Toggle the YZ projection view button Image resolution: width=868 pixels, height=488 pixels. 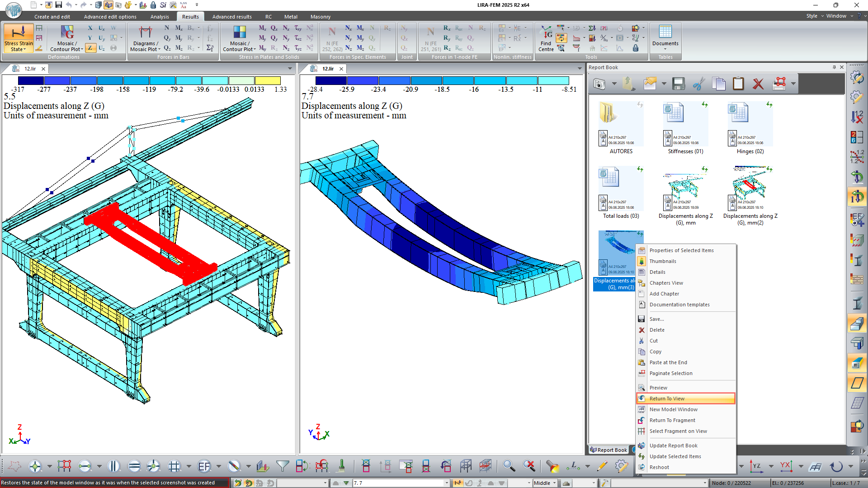tap(755, 466)
